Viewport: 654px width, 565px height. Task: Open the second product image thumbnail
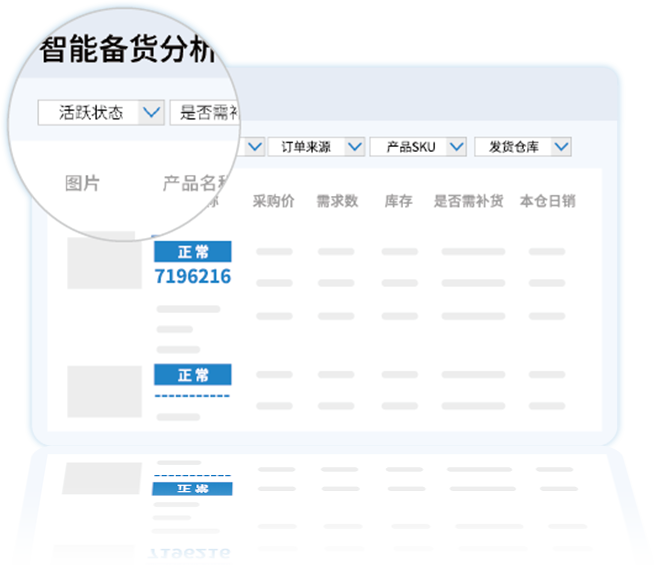pyautogui.click(x=104, y=391)
